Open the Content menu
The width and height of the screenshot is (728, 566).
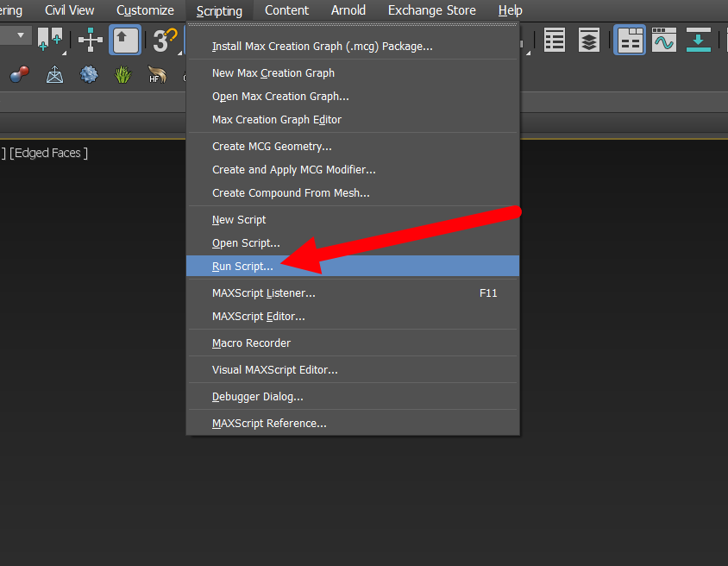(x=286, y=10)
